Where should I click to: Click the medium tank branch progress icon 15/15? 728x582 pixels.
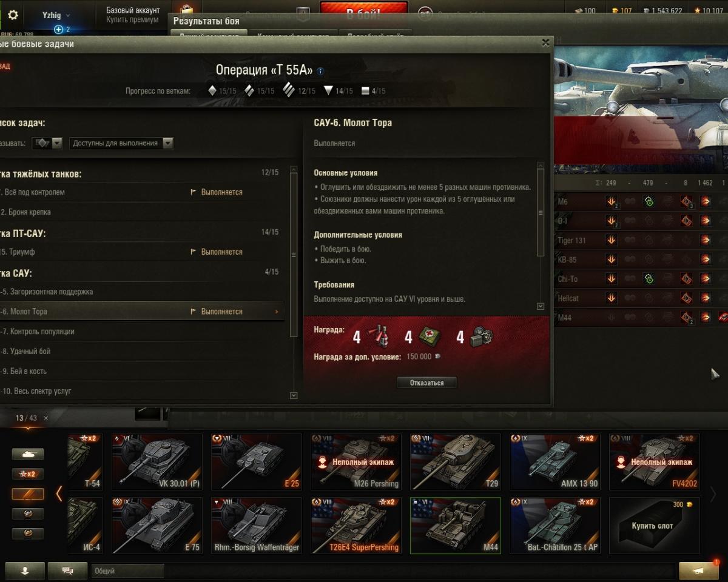[x=249, y=91]
